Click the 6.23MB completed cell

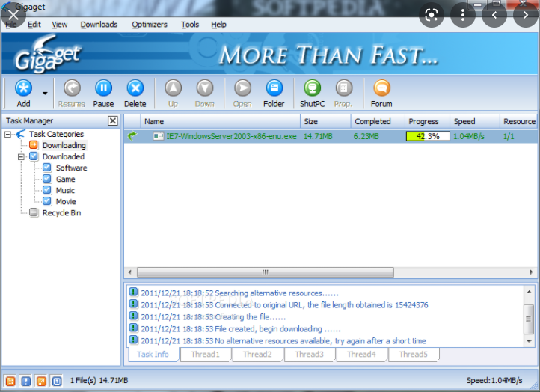(366, 136)
